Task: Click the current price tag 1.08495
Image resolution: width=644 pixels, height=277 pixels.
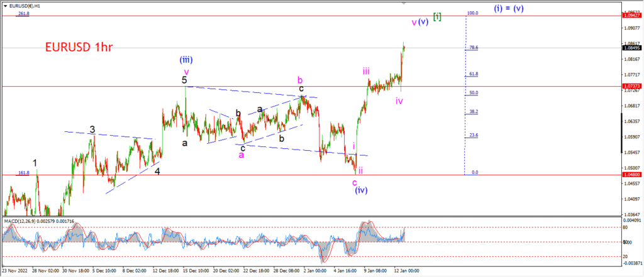Action: click(631, 48)
